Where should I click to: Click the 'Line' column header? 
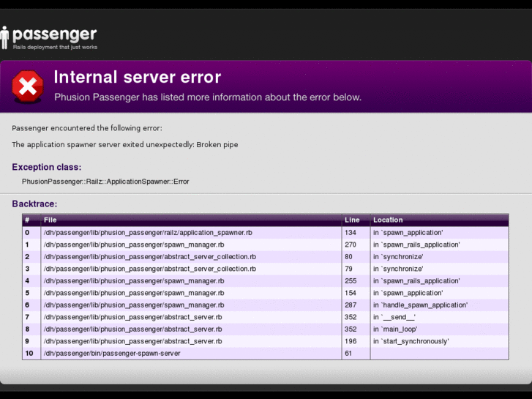tap(352, 220)
